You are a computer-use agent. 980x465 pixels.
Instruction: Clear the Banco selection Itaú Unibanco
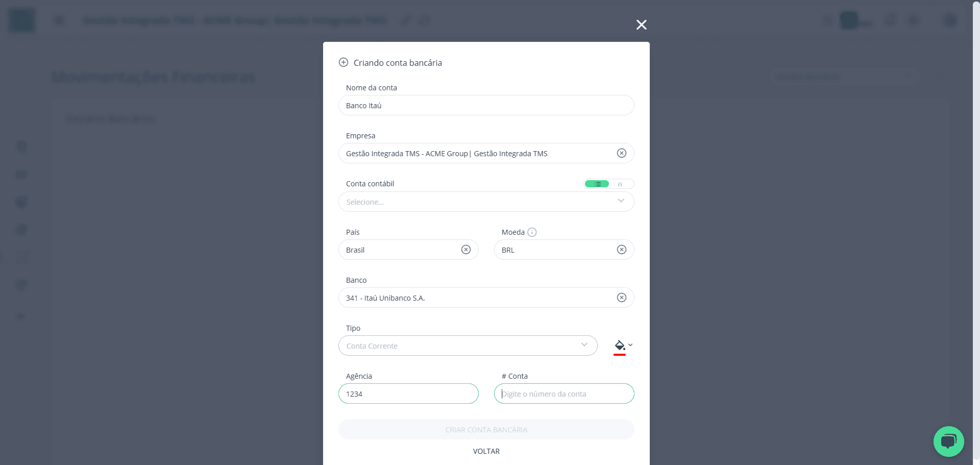pos(622,298)
